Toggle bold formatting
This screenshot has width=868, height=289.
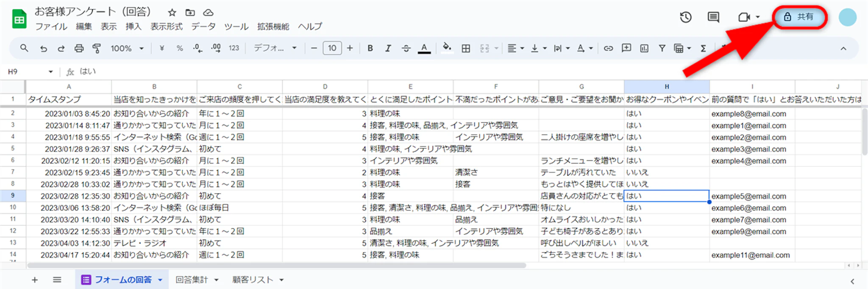tap(370, 48)
